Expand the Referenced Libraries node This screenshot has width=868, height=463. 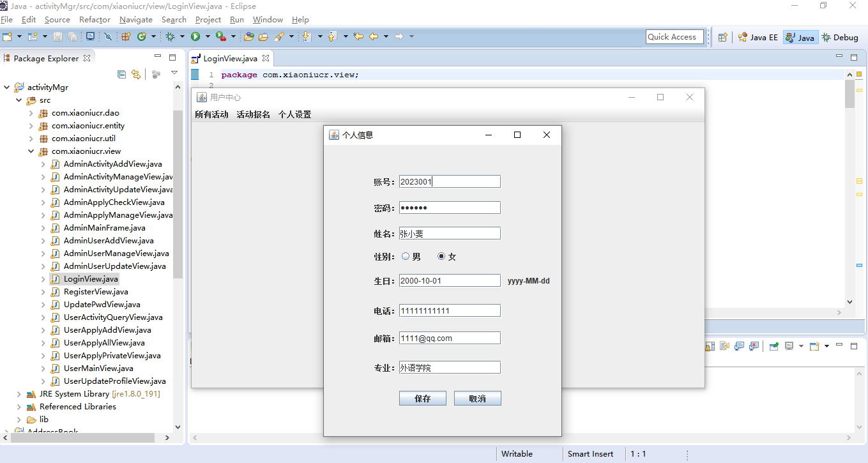(x=19, y=407)
